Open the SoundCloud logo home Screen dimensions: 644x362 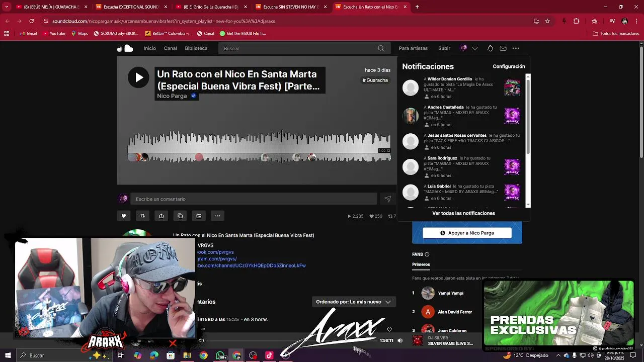tap(125, 48)
